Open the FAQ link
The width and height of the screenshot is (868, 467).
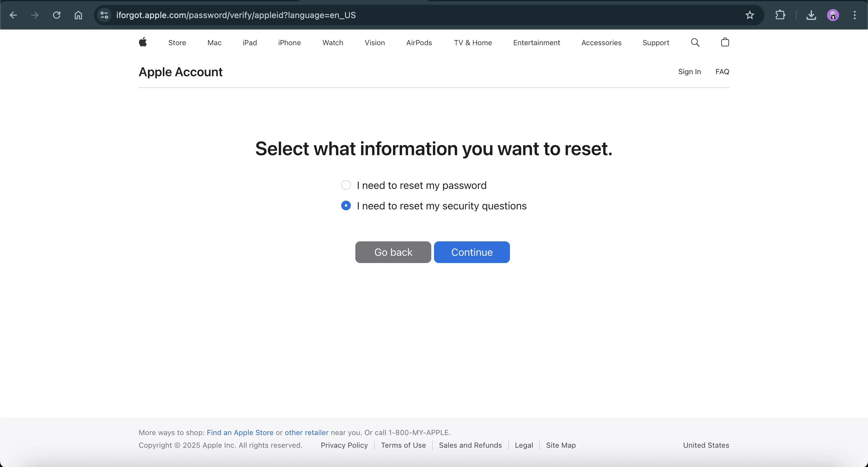coord(722,72)
